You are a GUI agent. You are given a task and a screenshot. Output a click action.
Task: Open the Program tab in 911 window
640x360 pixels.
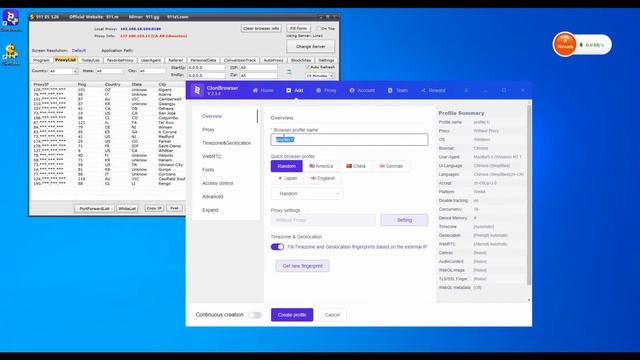pyautogui.click(x=41, y=60)
